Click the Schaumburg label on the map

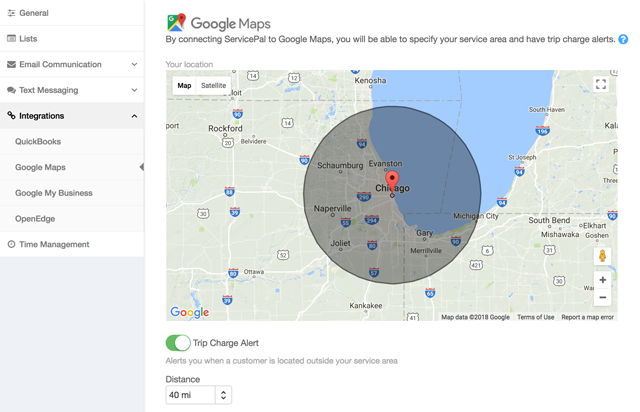(340, 165)
